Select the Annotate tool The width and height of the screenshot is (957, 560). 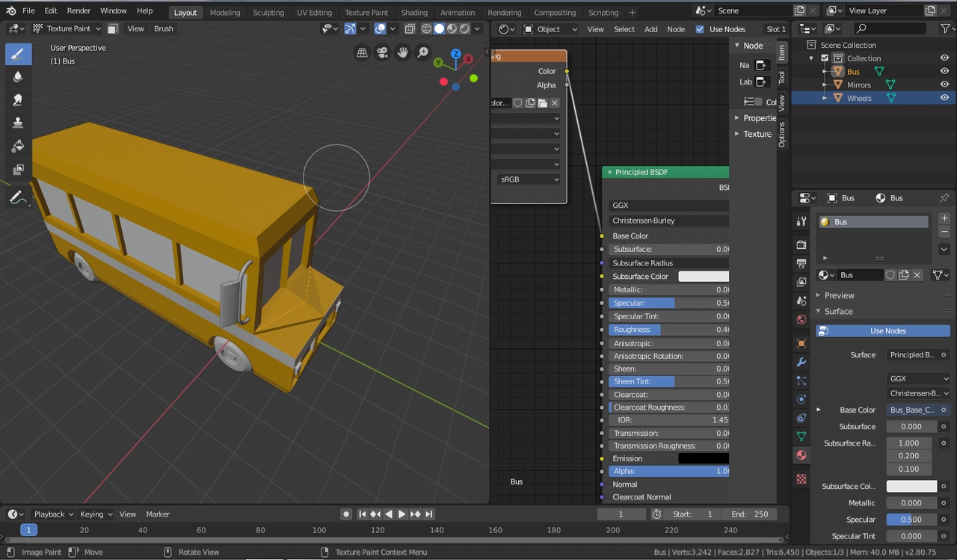18,198
